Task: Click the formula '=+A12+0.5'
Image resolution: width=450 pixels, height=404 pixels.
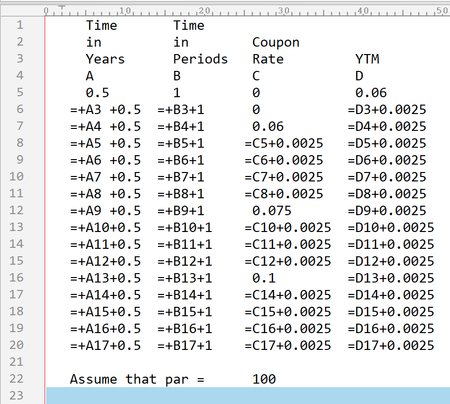Action: pos(105,261)
